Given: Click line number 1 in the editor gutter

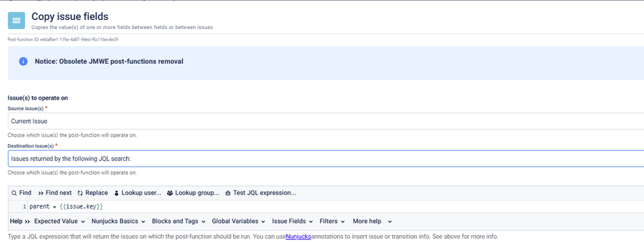Looking at the screenshot, I should tap(24, 206).
